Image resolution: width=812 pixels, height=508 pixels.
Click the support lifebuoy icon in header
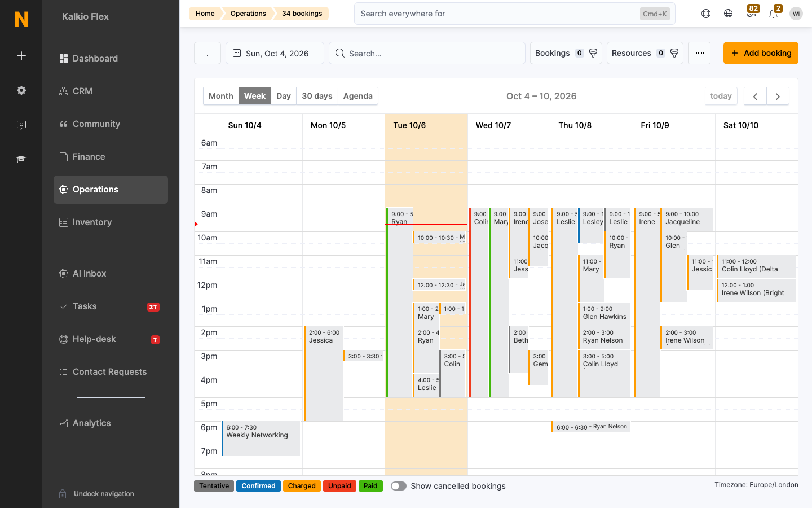coord(706,14)
